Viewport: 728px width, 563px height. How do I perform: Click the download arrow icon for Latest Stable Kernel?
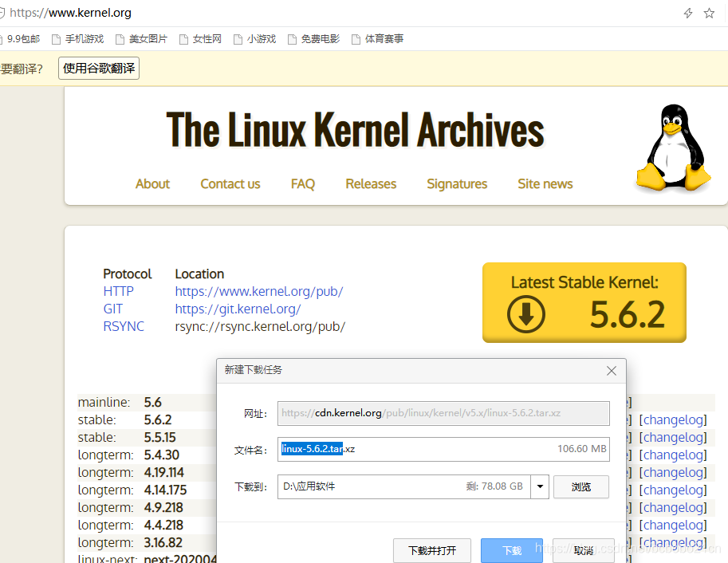pyautogui.click(x=526, y=314)
